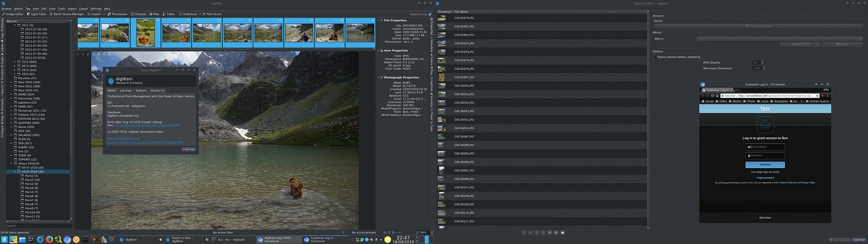
Task: Select DSC06000.JPG in export list
Action: coord(542,86)
